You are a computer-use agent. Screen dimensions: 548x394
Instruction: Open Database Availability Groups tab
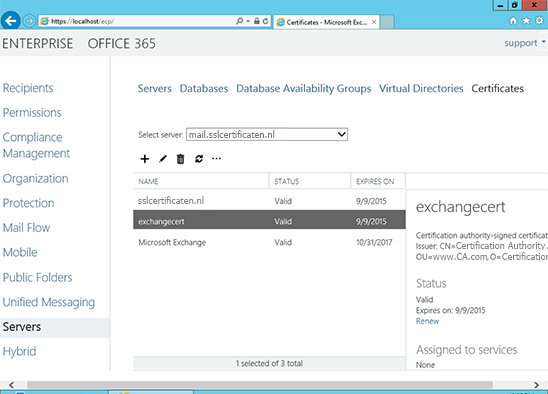303,89
